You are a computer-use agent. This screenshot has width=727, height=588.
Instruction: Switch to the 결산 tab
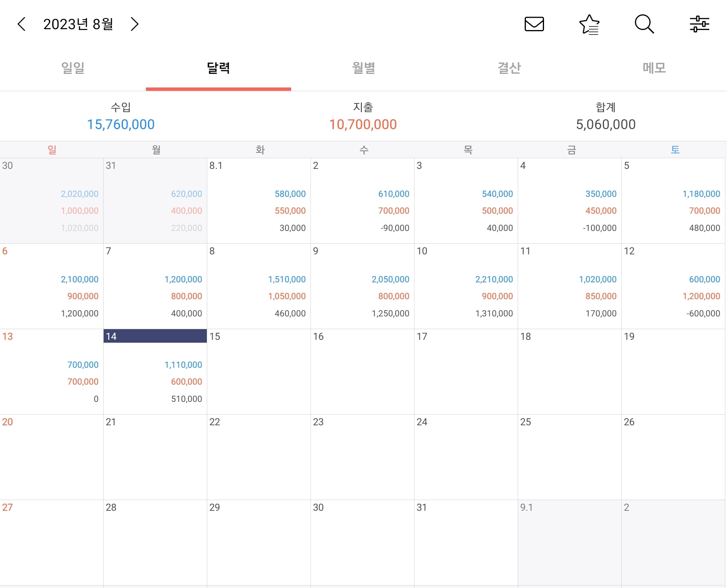[509, 68]
